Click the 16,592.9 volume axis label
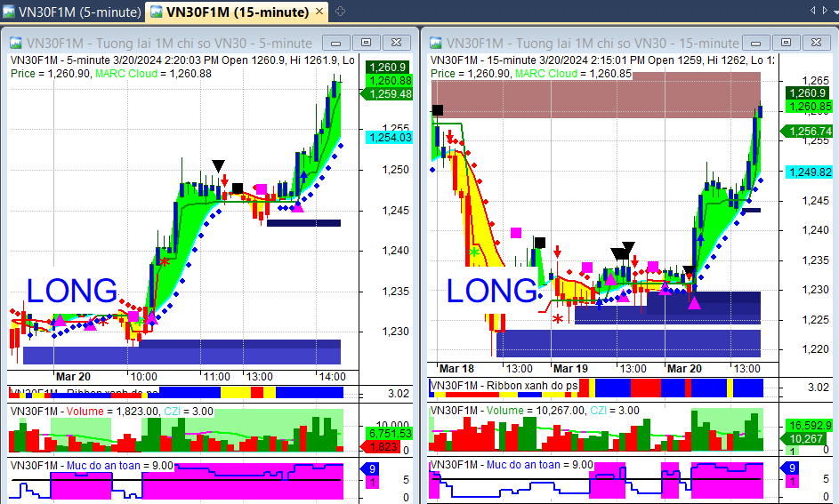Image resolution: width=839 pixels, height=504 pixels. pos(810,426)
